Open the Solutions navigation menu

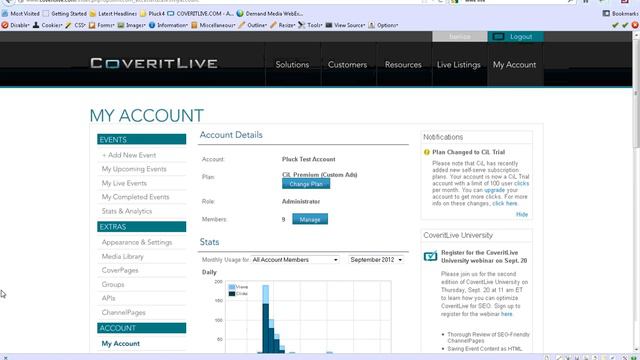tap(292, 64)
